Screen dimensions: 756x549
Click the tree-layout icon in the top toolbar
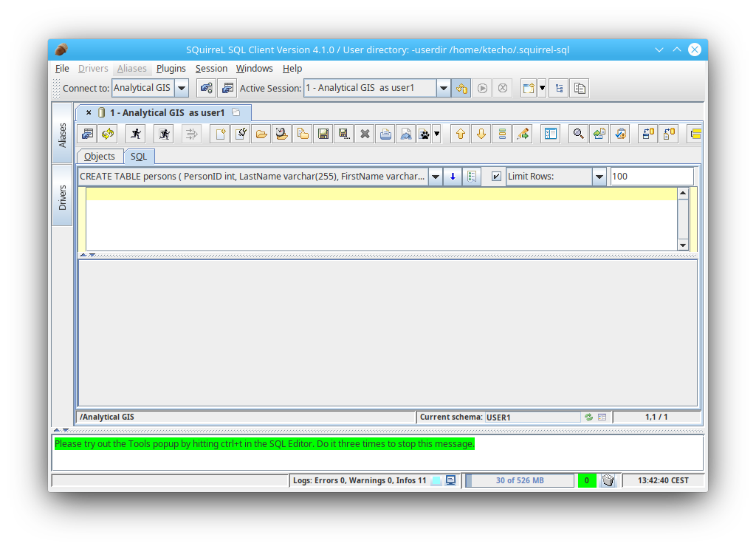(x=559, y=88)
